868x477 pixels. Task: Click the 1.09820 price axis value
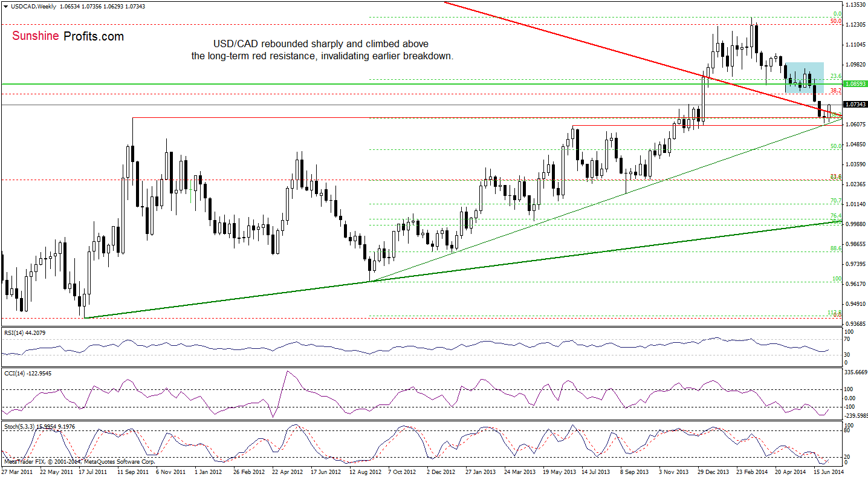click(856, 64)
